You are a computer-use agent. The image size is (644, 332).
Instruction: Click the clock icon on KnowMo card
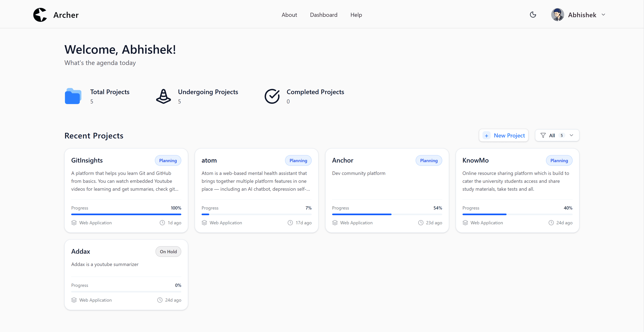551,223
